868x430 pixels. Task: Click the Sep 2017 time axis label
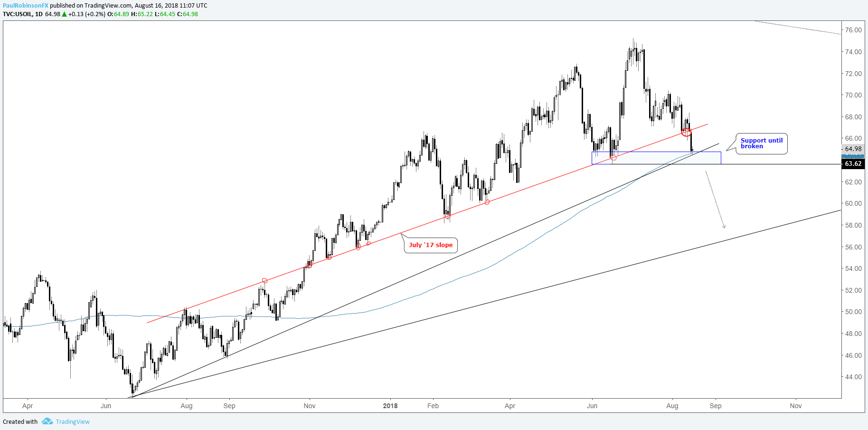coord(229,406)
